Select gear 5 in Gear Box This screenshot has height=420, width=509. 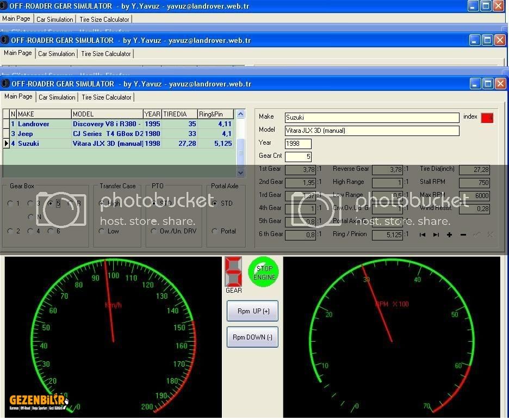pos(54,203)
